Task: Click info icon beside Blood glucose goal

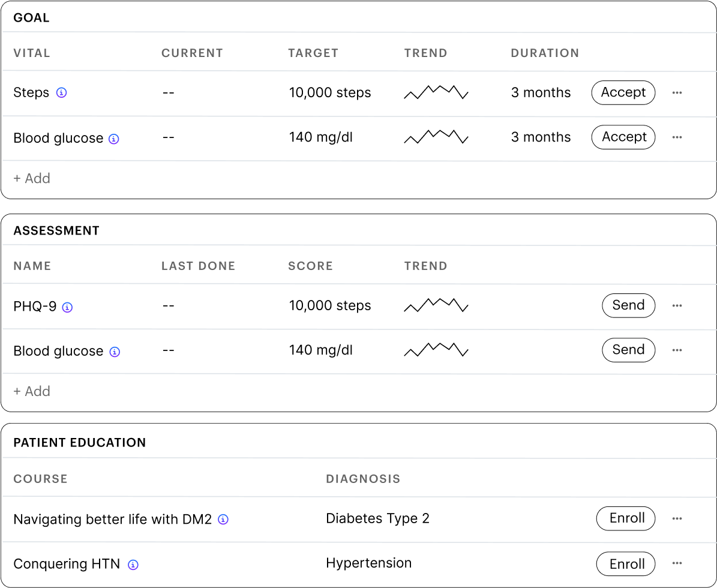Action: pyautogui.click(x=114, y=139)
